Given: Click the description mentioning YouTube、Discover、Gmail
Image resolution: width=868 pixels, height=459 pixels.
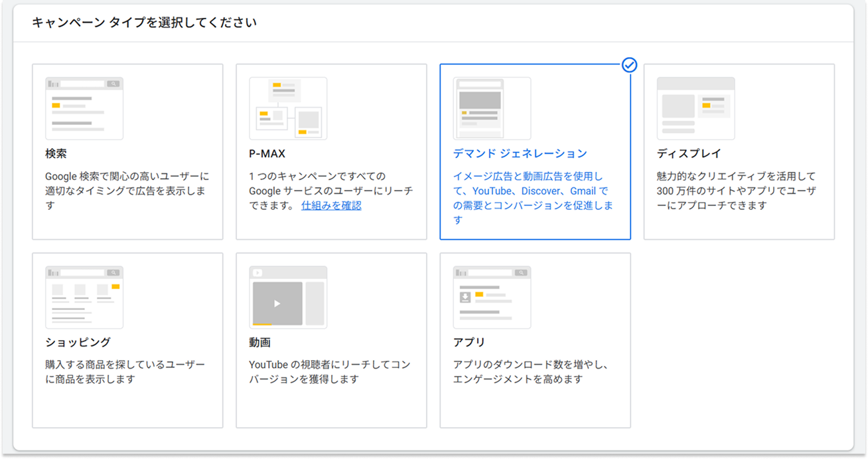Looking at the screenshot, I should (533, 198).
